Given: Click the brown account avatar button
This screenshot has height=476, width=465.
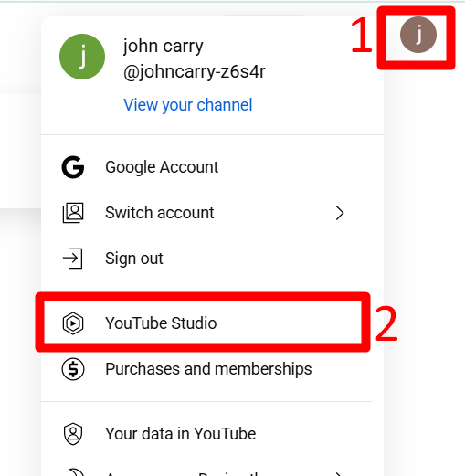Looking at the screenshot, I should (418, 35).
